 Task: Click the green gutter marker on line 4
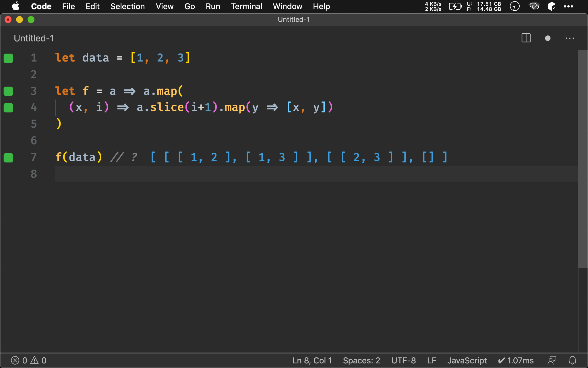tap(8, 108)
